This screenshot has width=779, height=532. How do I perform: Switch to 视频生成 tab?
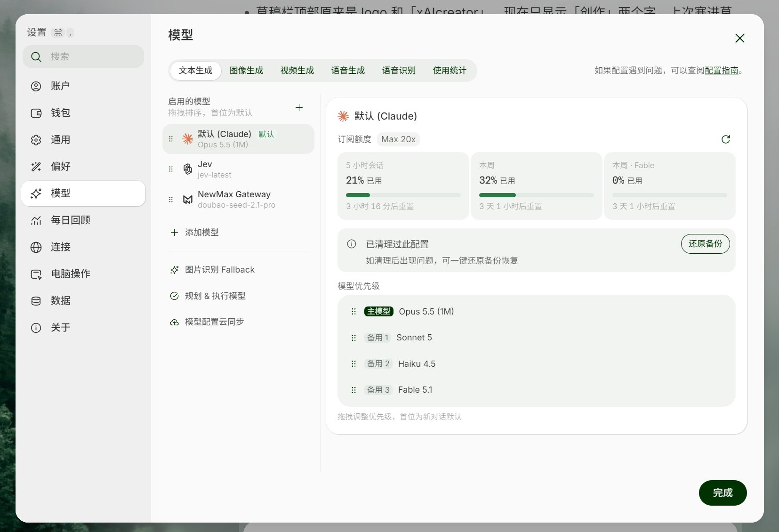[297, 71]
